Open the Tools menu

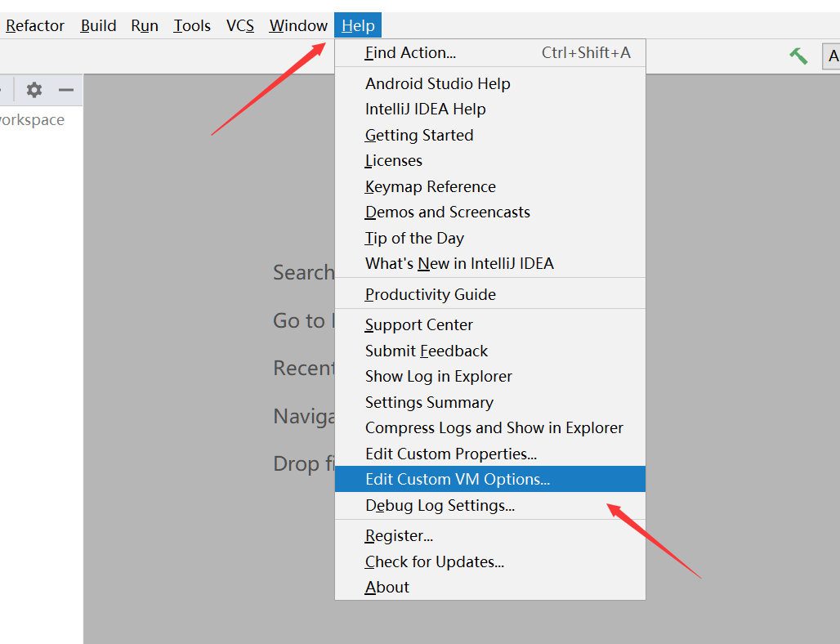[192, 26]
